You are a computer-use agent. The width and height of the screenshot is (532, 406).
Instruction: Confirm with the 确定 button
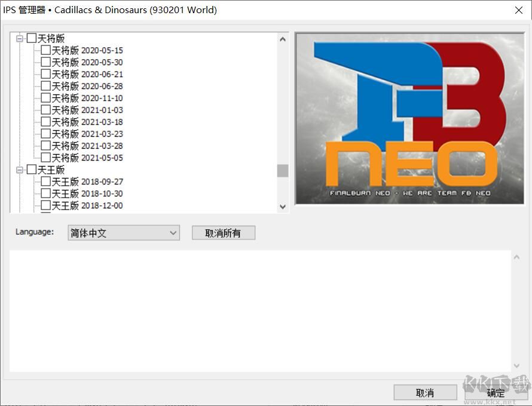[x=496, y=393]
